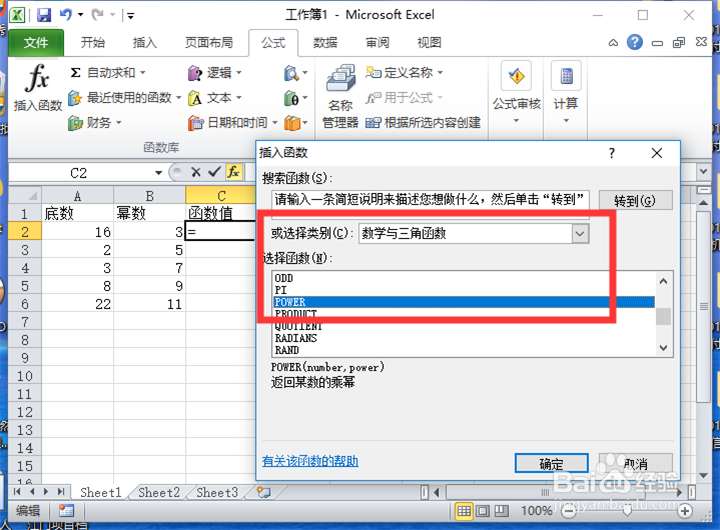Viewport: 720px width, 530px height.
Task: Switch to 插入 Insert tab
Action: [x=145, y=43]
